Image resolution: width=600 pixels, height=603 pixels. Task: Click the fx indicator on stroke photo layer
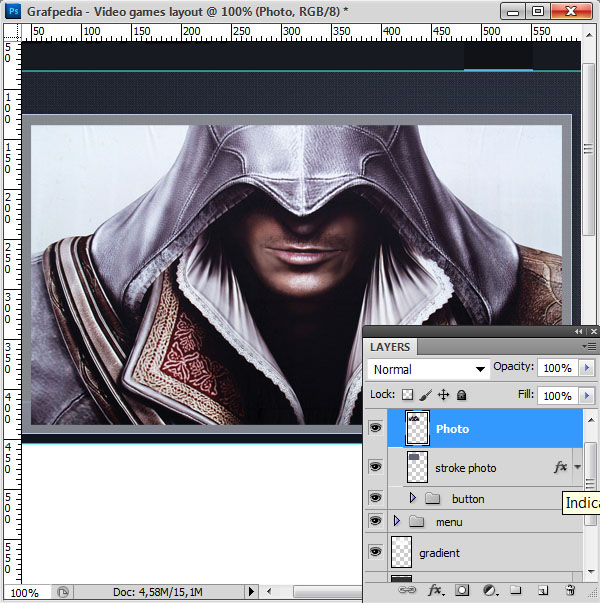coord(560,467)
